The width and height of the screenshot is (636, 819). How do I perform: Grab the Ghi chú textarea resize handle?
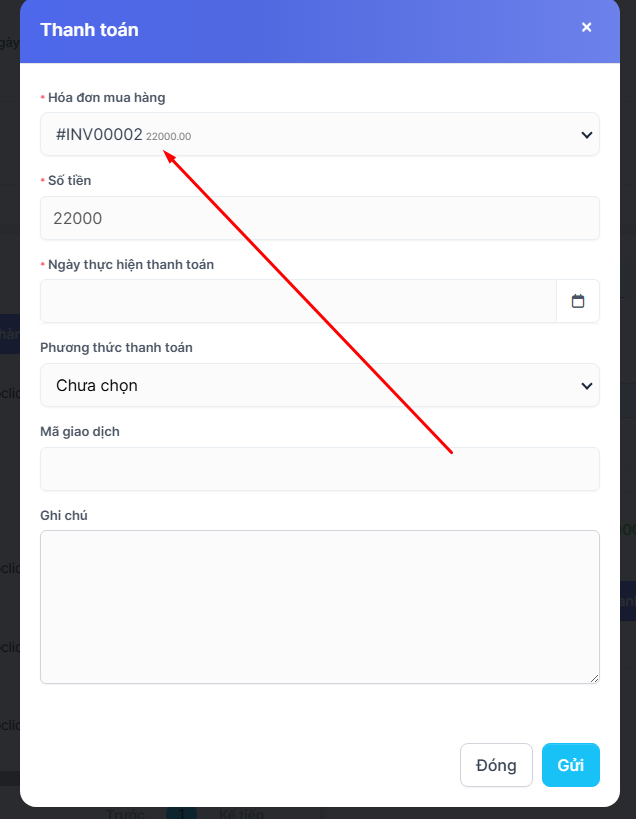click(594, 678)
